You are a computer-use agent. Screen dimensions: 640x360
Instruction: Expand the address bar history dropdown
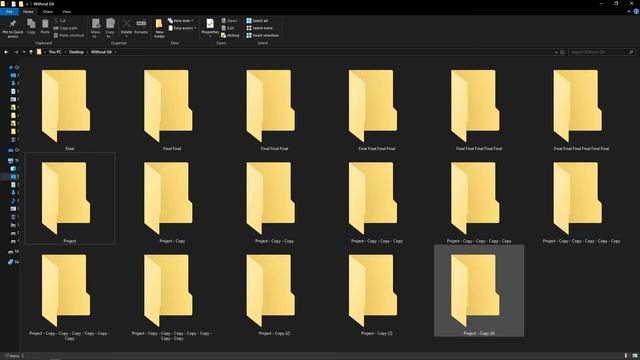[x=556, y=52]
